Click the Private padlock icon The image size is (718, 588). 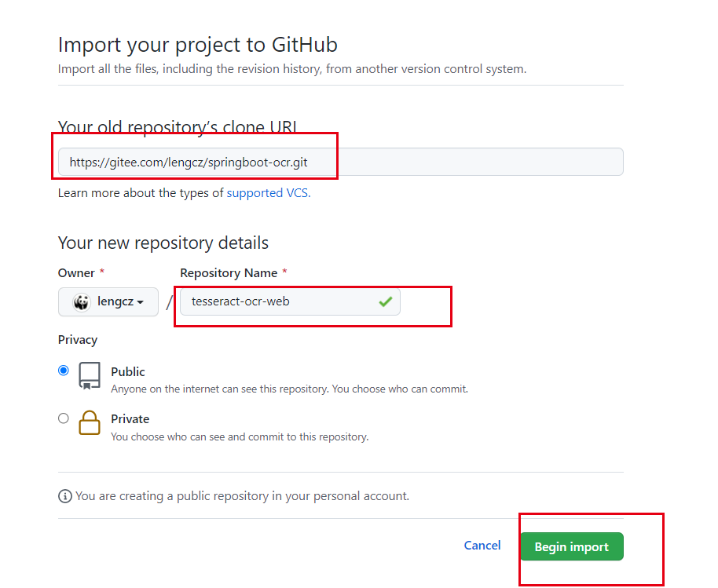(90, 422)
